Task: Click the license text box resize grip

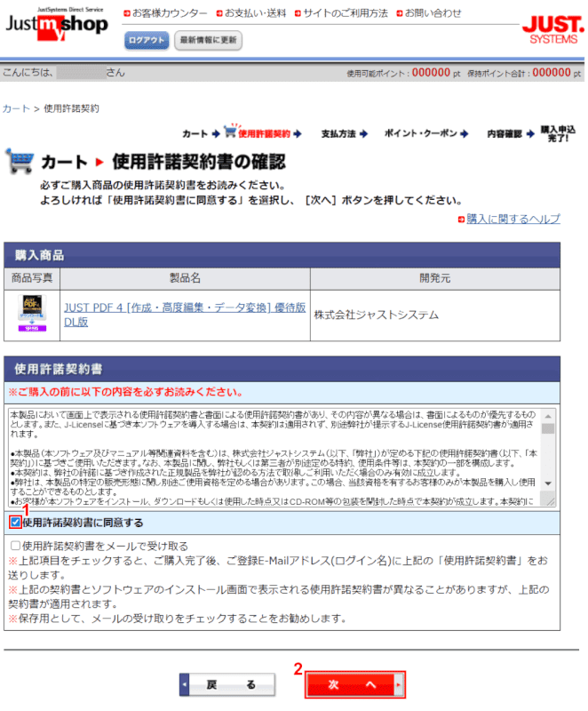Action: click(x=551, y=501)
